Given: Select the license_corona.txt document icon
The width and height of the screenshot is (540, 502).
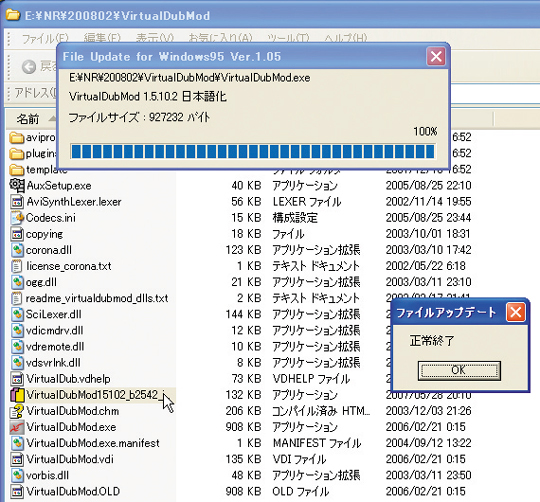Looking at the screenshot, I should [17, 266].
